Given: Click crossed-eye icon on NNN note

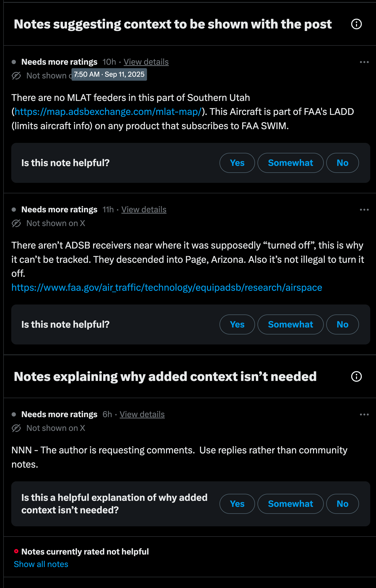Looking at the screenshot, I should pos(16,428).
